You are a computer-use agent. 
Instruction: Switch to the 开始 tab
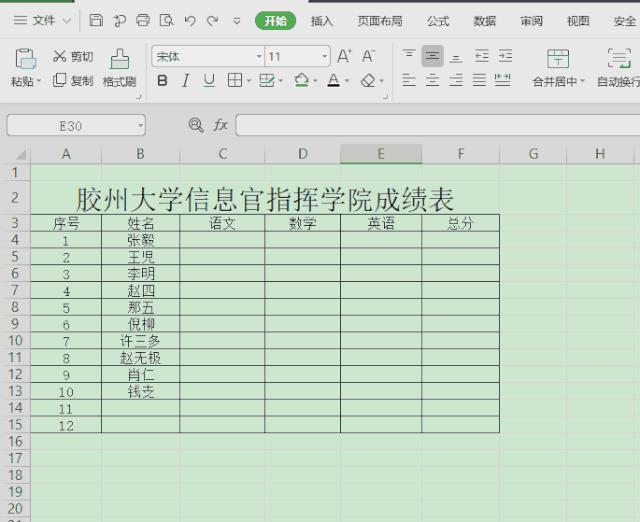(276, 20)
